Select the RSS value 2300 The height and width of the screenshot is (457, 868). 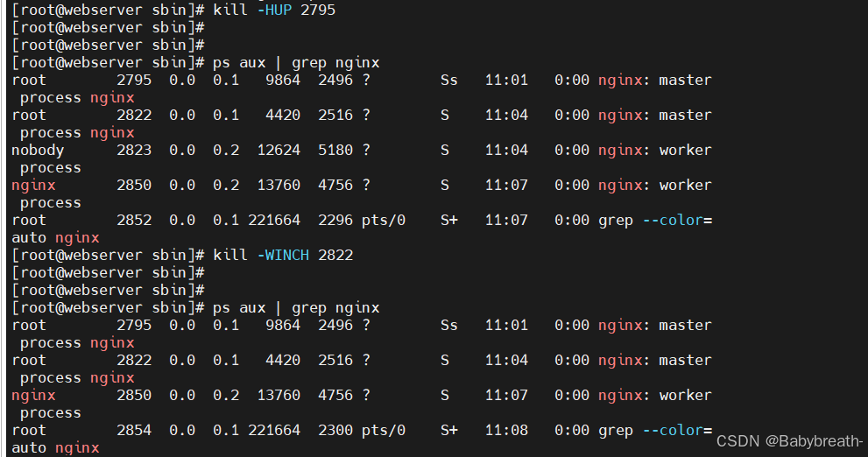click(x=335, y=431)
